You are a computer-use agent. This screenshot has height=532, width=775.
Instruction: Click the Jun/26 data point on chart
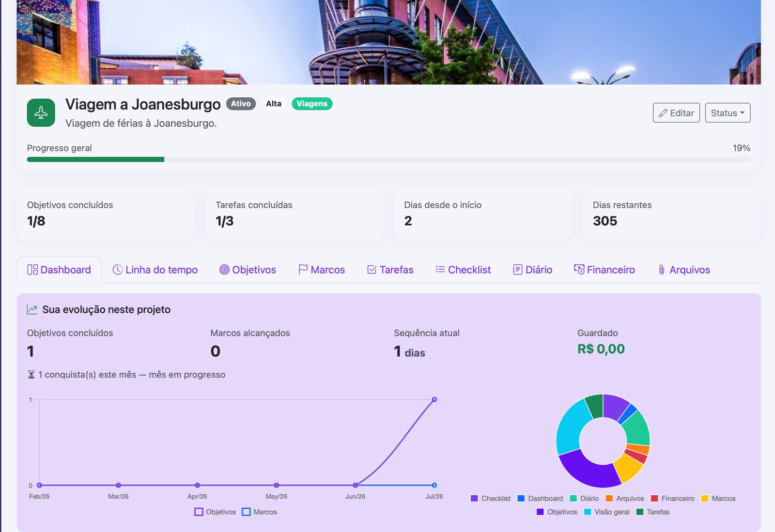(356, 485)
